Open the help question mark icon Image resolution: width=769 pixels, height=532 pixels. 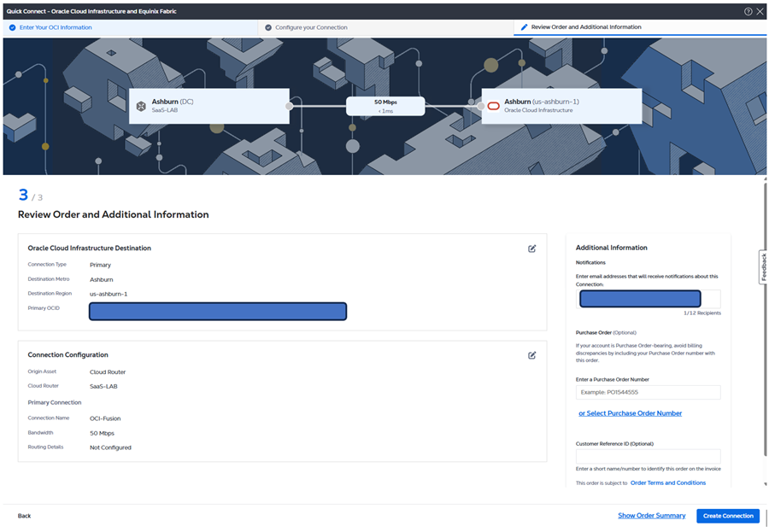[748, 11]
